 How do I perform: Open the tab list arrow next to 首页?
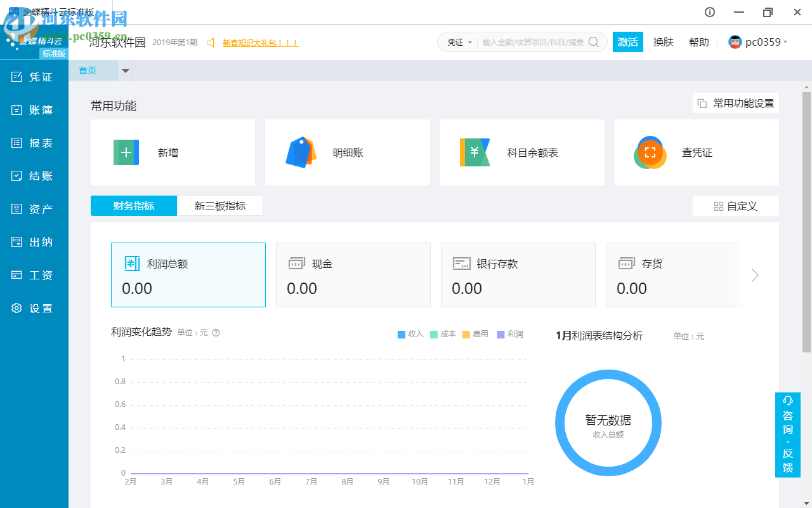tap(126, 70)
